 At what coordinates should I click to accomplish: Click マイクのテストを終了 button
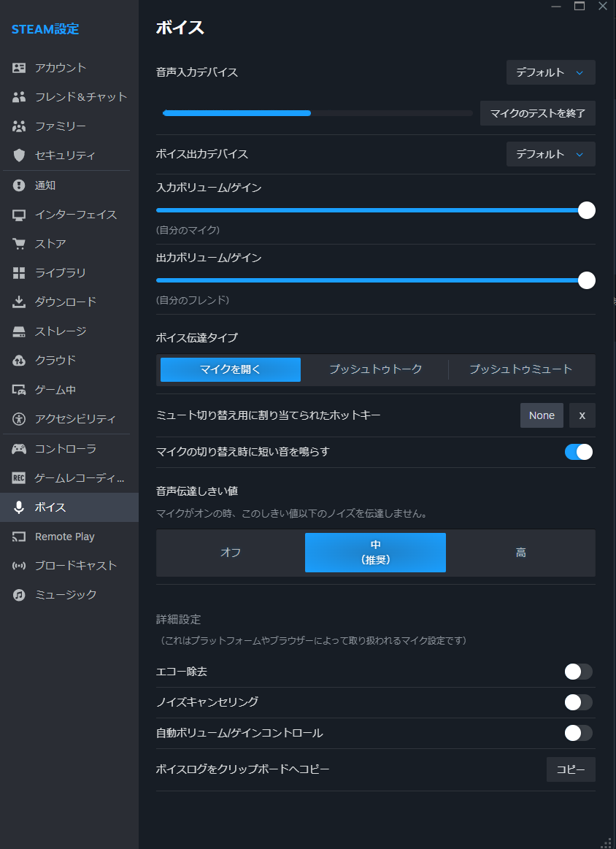pos(537,113)
